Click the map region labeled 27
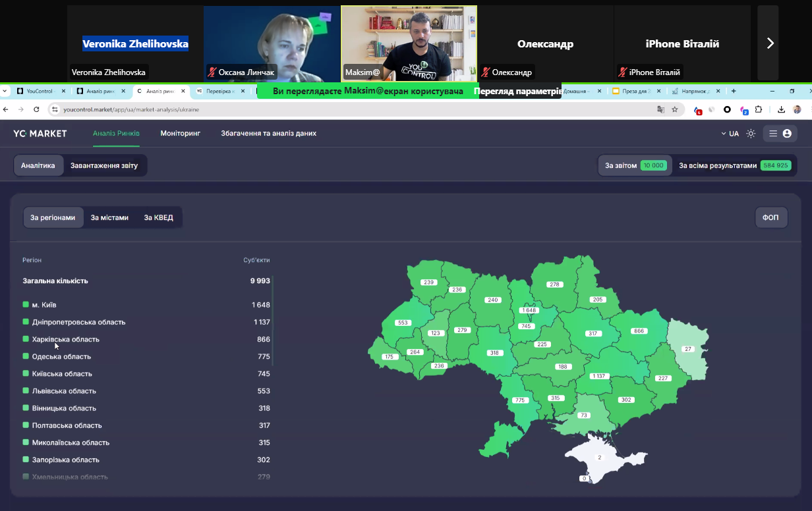This screenshot has width=812, height=511. point(688,349)
